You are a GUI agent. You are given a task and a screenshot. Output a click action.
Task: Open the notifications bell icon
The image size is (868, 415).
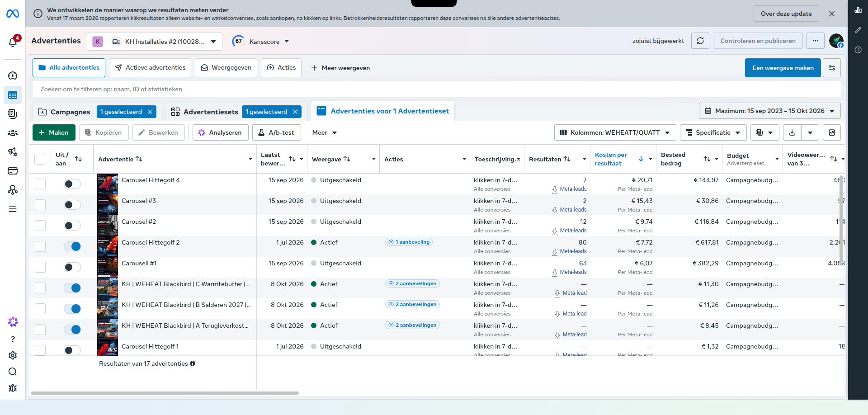[x=13, y=42]
